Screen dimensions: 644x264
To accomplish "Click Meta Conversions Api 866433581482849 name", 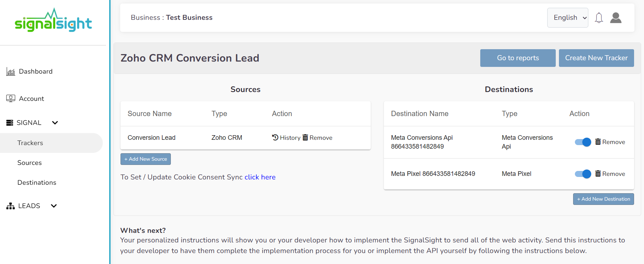I will (422, 142).
